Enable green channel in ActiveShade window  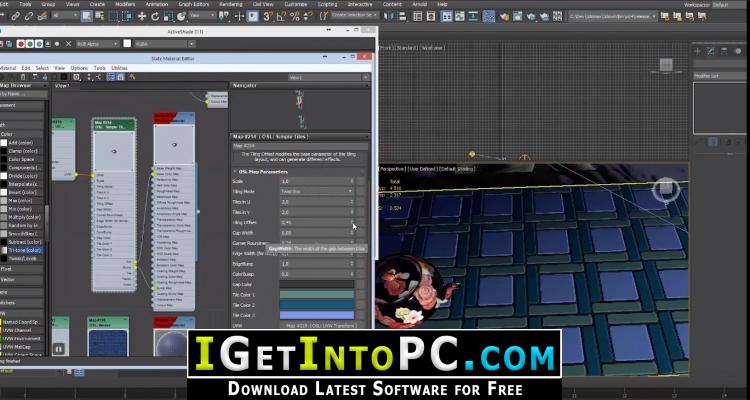(x=30, y=44)
